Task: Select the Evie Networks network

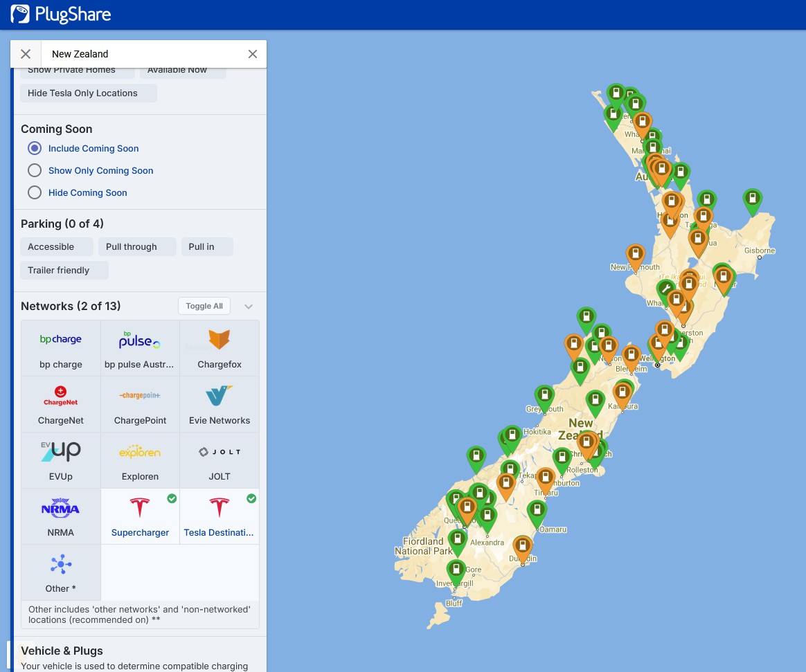Action: (220, 404)
